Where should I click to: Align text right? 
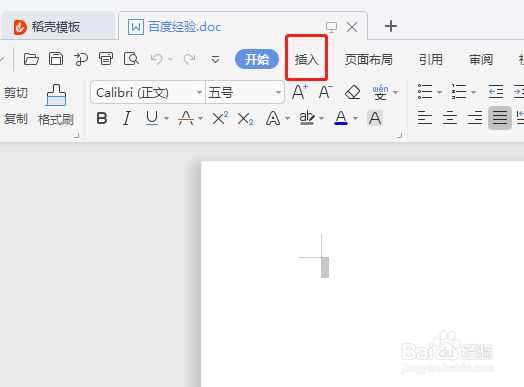pyautogui.click(x=475, y=118)
